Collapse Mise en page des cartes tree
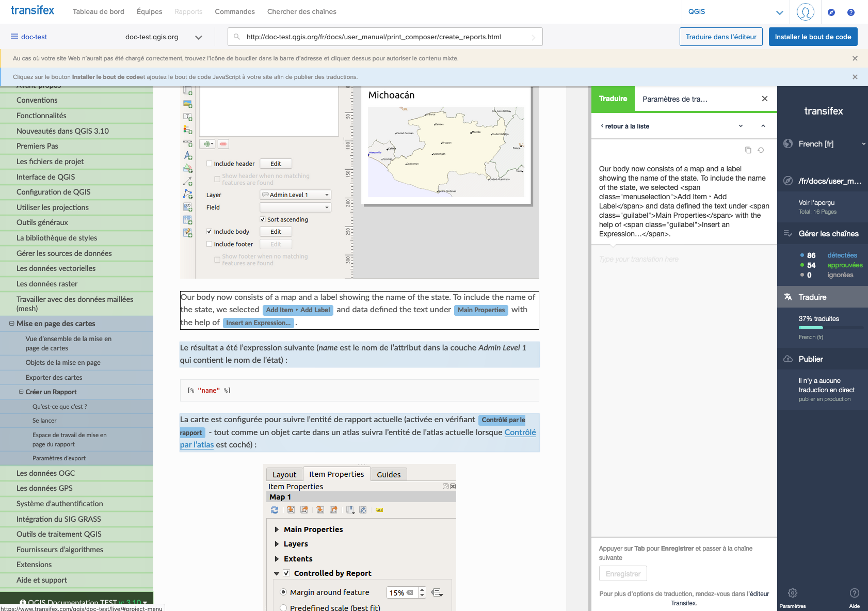The height and width of the screenshot is (611, 868). pyautogui.click(x=11, y=324)
